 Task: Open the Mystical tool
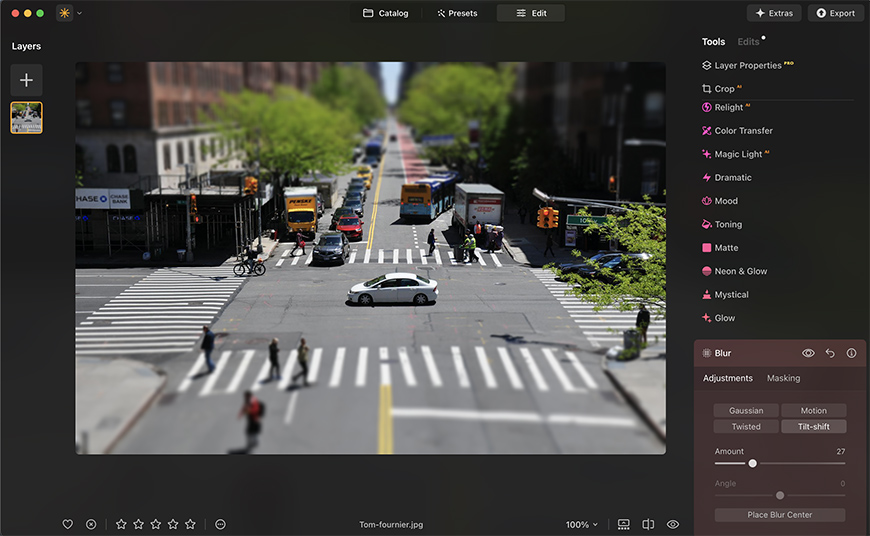pyautogui.click(x=725, y=295)
